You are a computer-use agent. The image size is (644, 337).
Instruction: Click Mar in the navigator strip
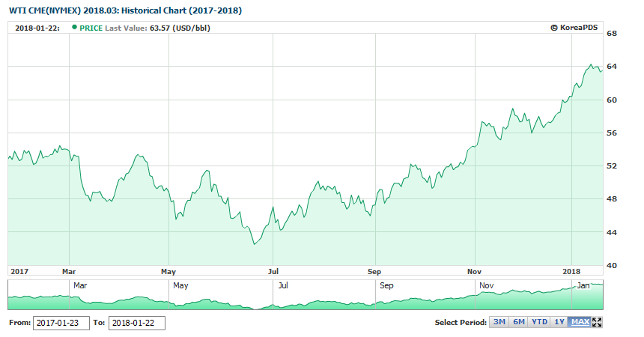81,285
